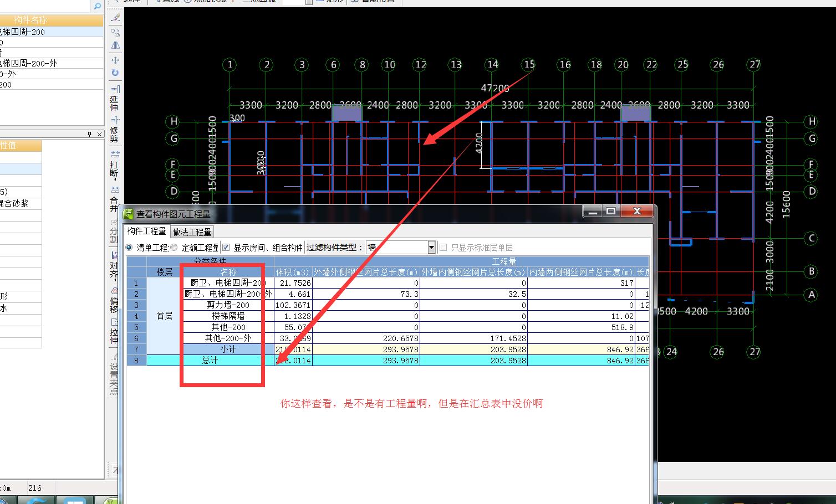Check 只显示标准层单层 checkbox
Screen dimensions: 836x504
point(443,248)
